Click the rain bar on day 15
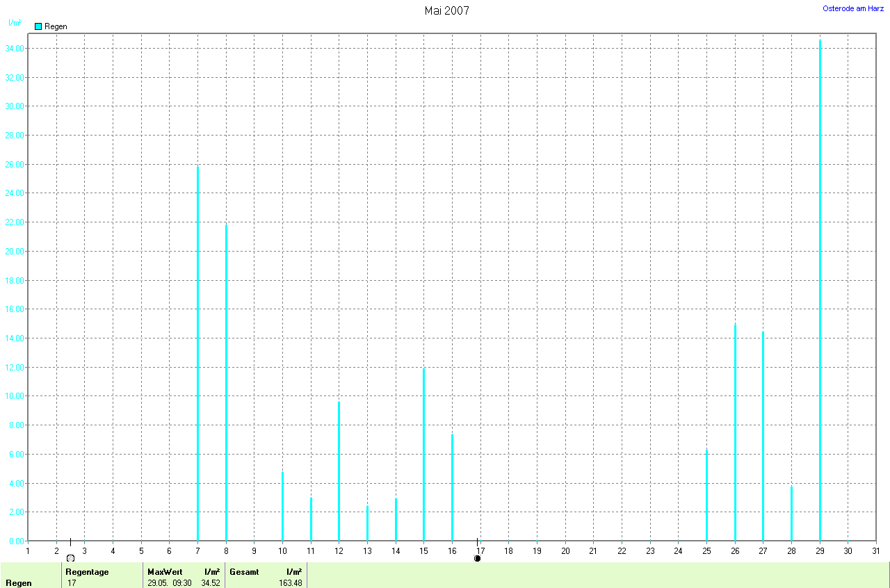 click(x=423, y=455)
